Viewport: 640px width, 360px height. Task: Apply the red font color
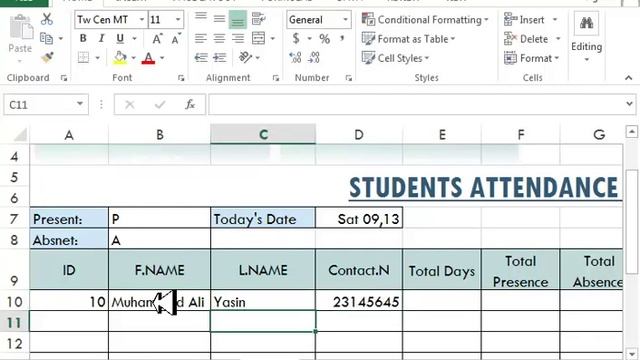(x=149, y=58)
